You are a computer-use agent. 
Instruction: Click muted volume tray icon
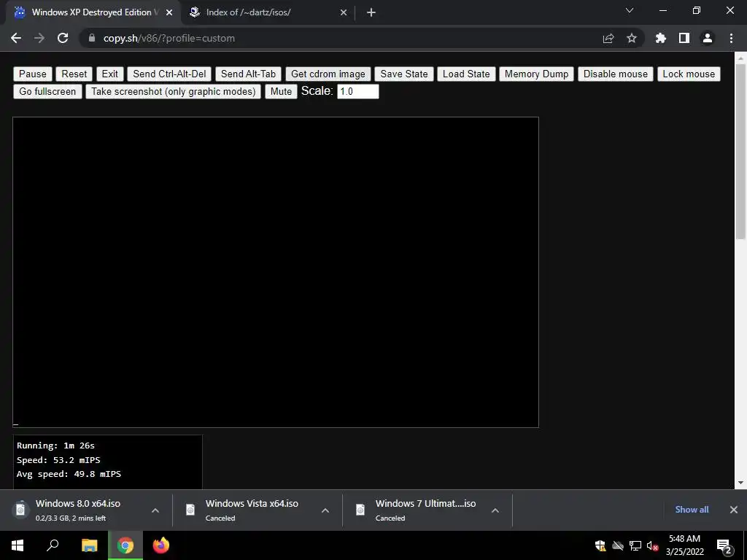click(x=652, y=545)
